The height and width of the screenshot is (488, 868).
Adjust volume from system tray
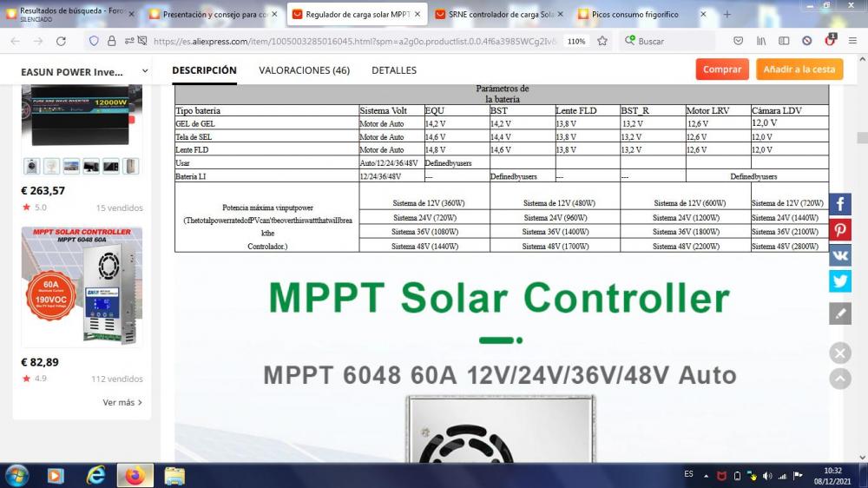(767, 476)
